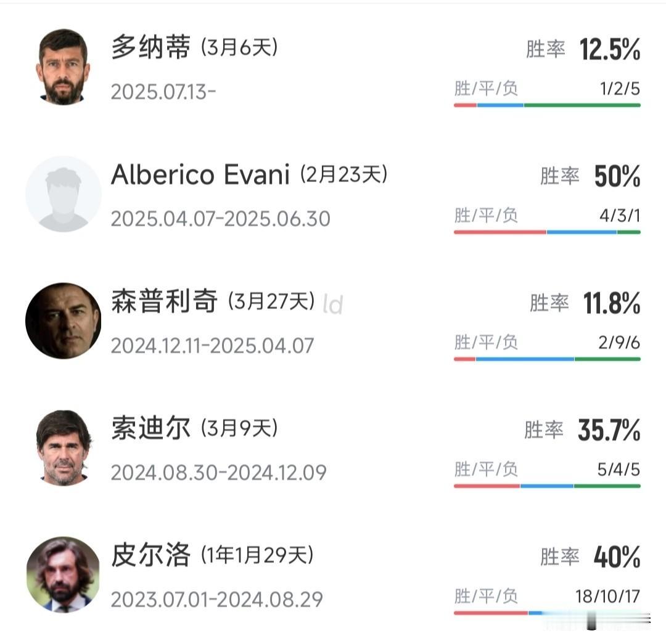Open the 森普利奇 coach portrait
This screenshot has height=644, width=666.
(x=64, y=320)
